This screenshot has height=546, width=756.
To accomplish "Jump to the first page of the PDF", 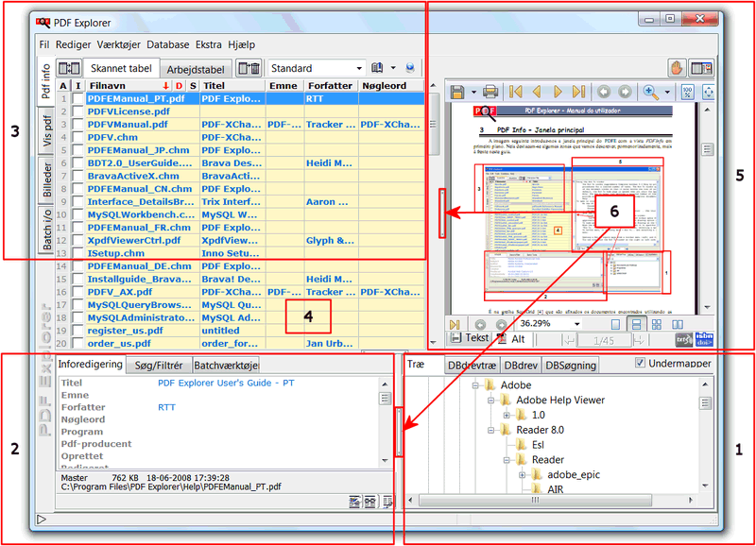I will click(x=516, y=92).
